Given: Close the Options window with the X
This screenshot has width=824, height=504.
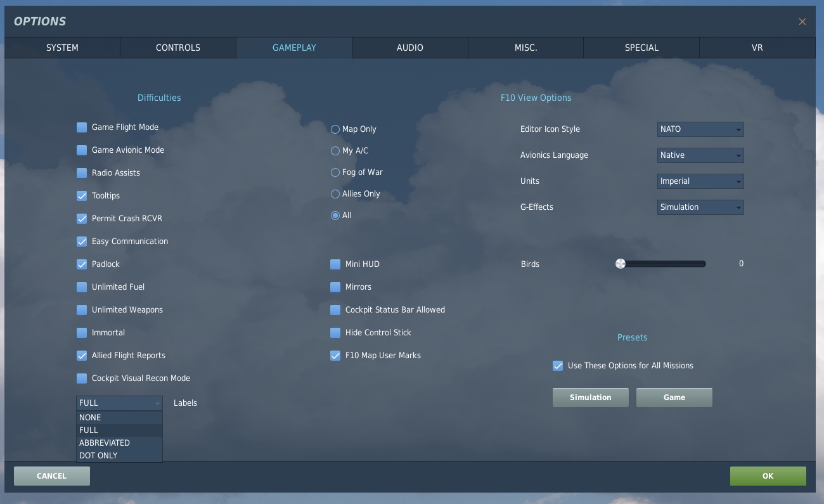Looking at the screenshot, I should coord(802,22).
